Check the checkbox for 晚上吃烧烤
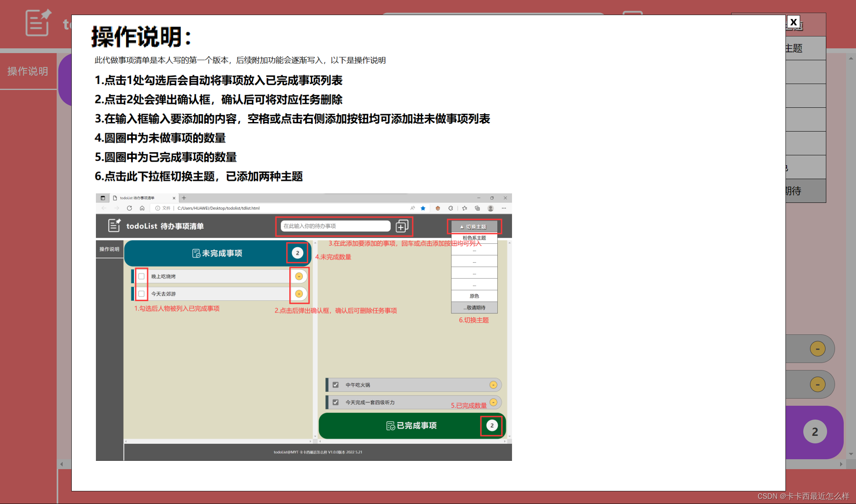Screen dimensions: 856x504 click(x=141, y=276)
